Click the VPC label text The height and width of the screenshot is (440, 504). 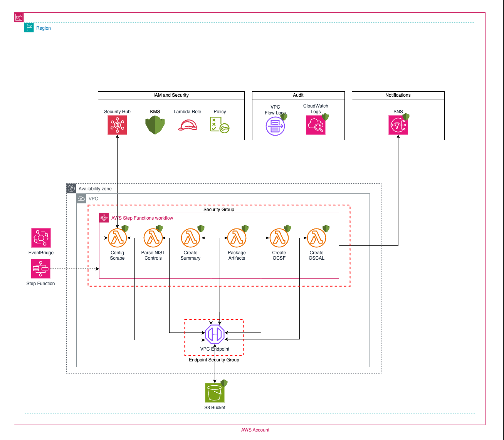[93, 199]
